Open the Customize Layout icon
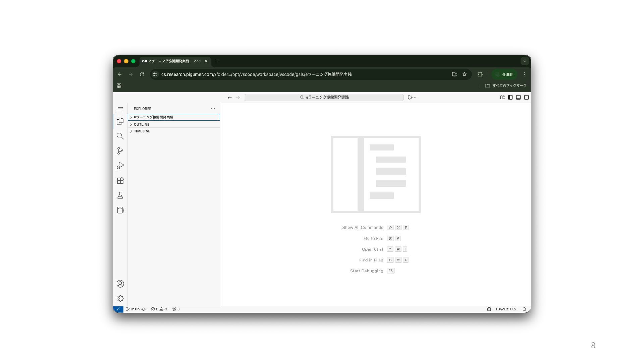Viewport: 644px width, 362px height. pyautogui.click(x=502, y=98)
